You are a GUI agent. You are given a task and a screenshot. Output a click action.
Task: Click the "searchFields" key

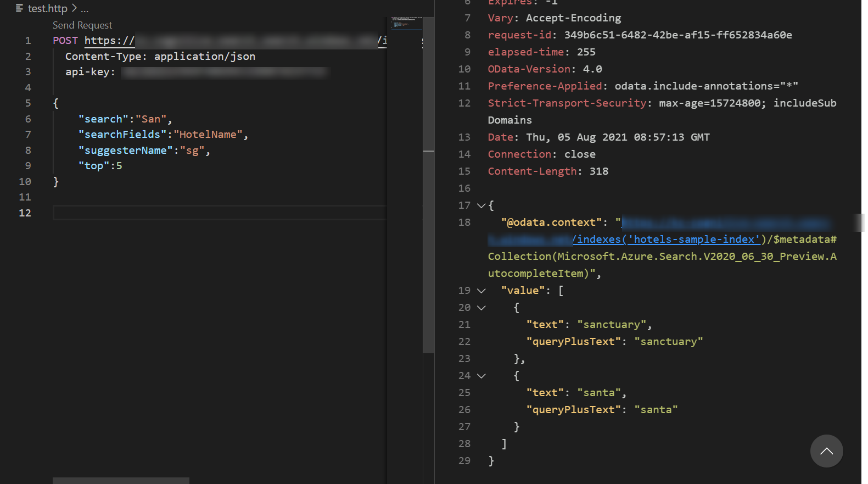pyautogui.click(x=122, y=135)
